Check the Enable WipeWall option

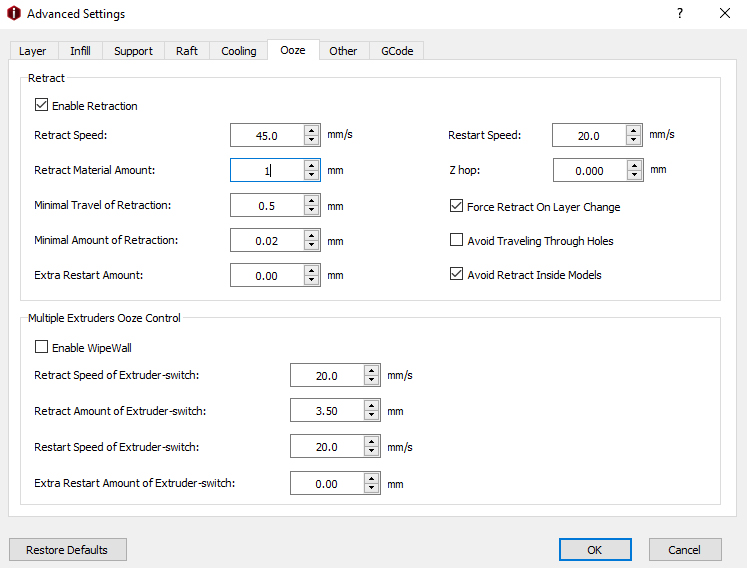point(41,347)
